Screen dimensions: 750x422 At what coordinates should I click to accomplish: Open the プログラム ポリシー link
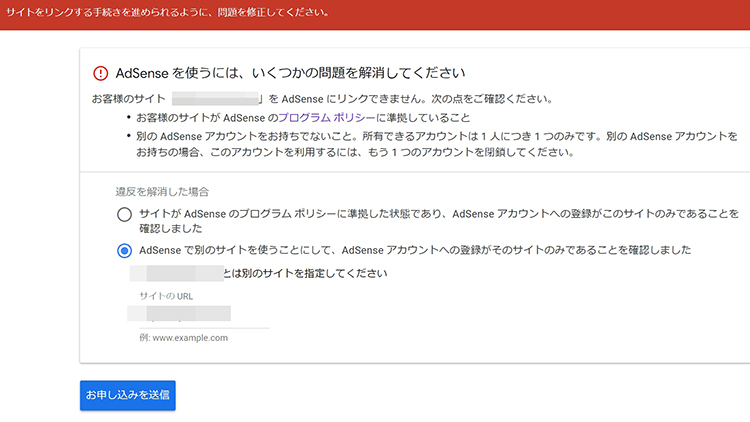(327, 118)
